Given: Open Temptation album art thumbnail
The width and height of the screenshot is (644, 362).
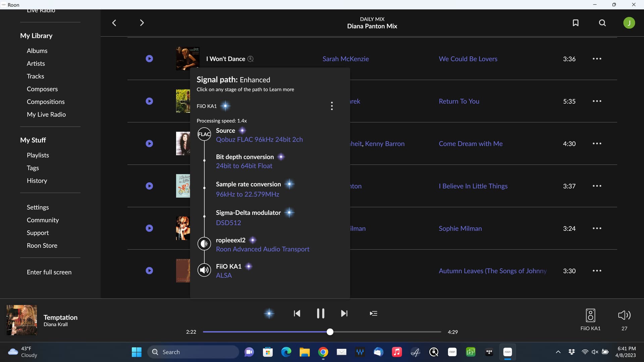Looking at the screenshot, I should pos(22,320).
